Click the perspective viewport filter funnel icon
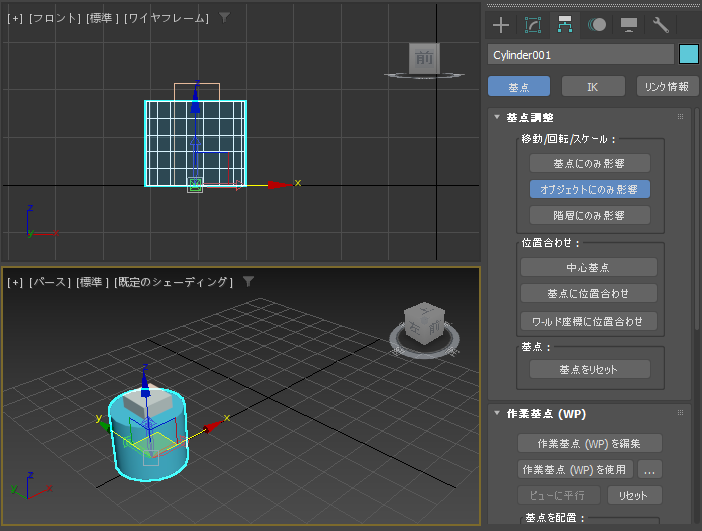Screen dimensions: 702x531 tap(248, 282)
